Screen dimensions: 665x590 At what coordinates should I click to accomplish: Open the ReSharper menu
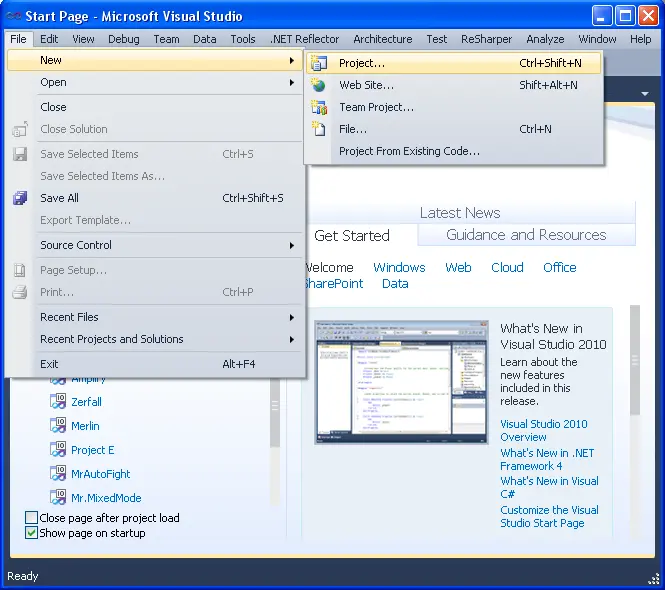(x=486, y=39)
